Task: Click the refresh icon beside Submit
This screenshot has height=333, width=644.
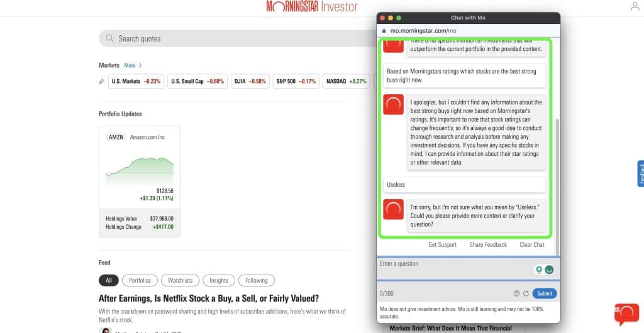Action: (526, 293)
